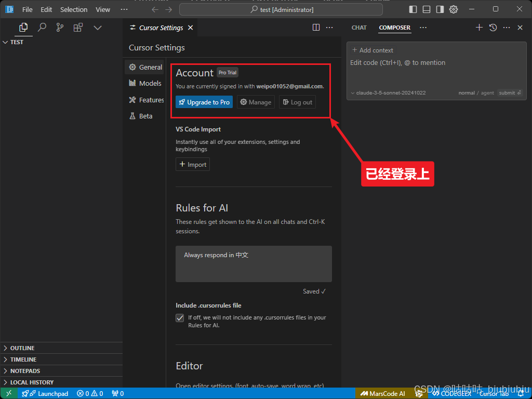Select the Models settings section
Screen dimensions: 532x399
pos(145,83)
